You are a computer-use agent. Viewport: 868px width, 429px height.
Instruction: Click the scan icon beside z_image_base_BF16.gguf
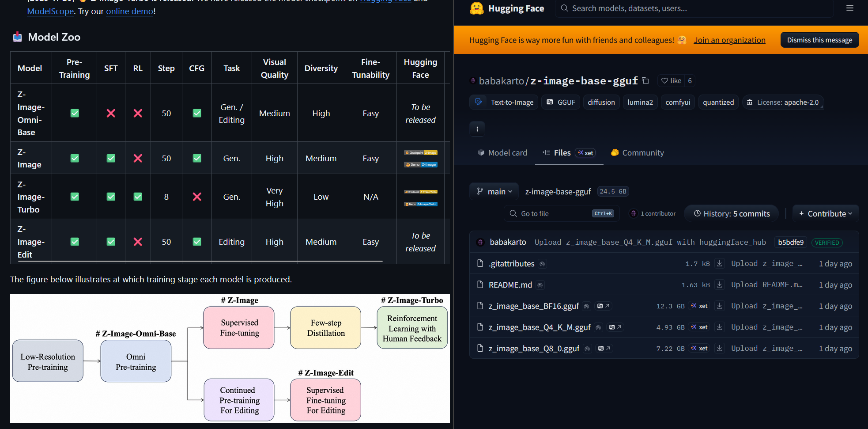[x=586, y=306]
